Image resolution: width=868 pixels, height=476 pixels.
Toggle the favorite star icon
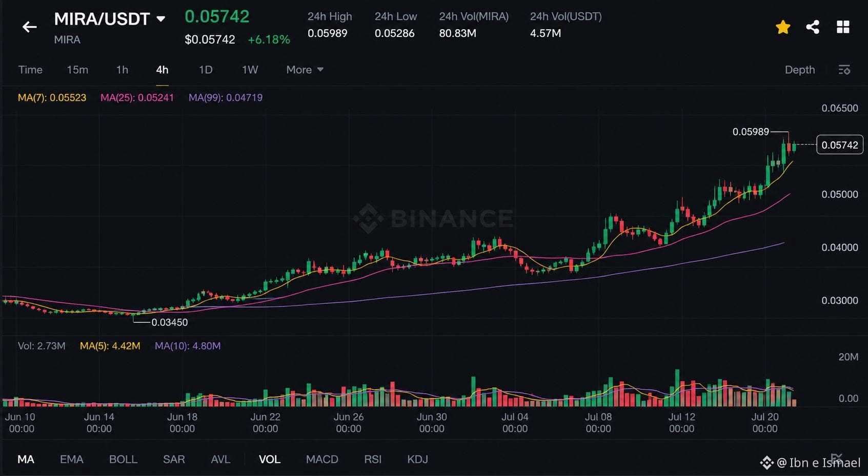pos(783,27)
